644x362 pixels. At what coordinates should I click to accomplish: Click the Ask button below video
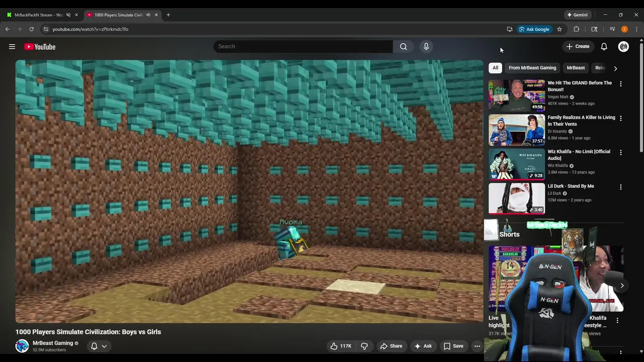(x=423, y=346)
